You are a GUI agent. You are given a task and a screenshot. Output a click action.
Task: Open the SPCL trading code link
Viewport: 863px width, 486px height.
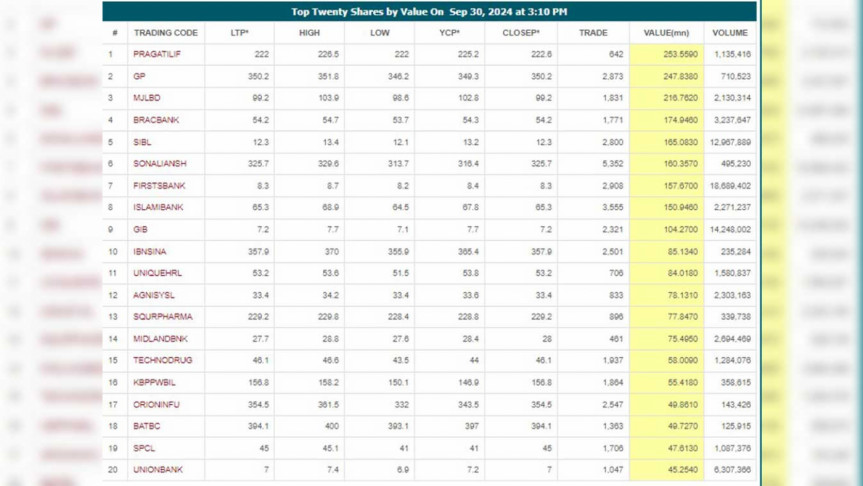pos(144,448)
